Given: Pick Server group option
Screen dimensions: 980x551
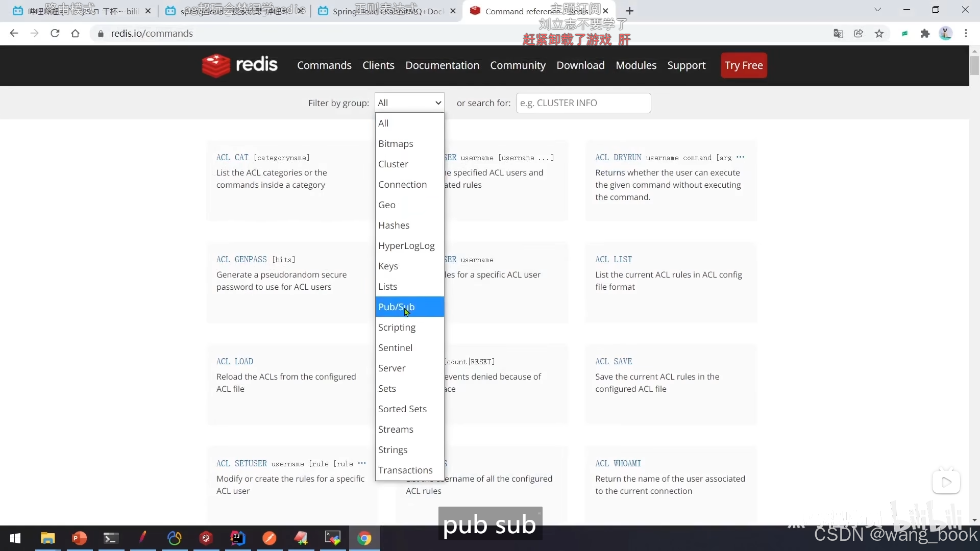Looking at the screenshot, I should click(x=410, y=368).
